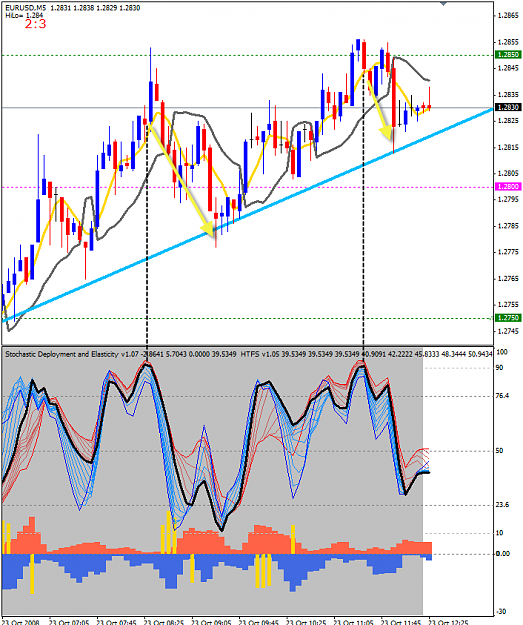
Task: Click the -30 indicator scale value
Action: (501, 611)
